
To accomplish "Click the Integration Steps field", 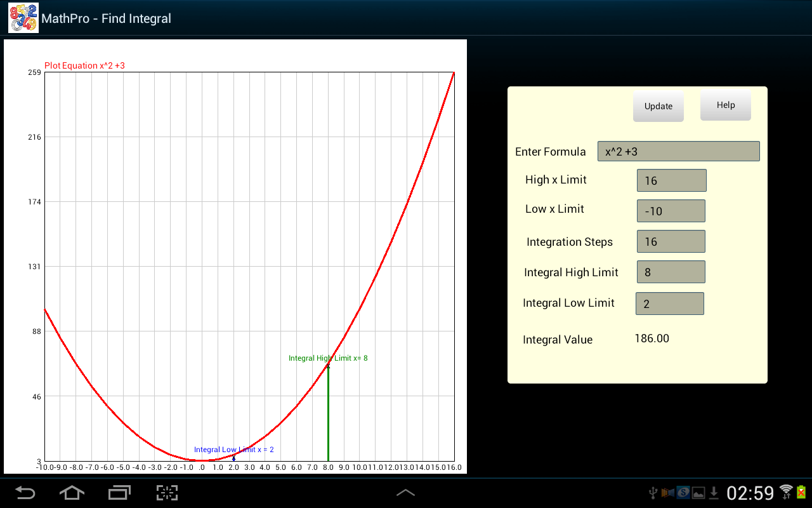I will coord(671,241).
